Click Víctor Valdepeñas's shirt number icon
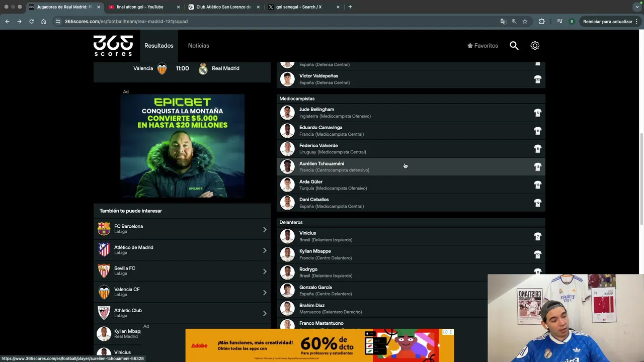 pyautogui.click(x=537, y=79)
